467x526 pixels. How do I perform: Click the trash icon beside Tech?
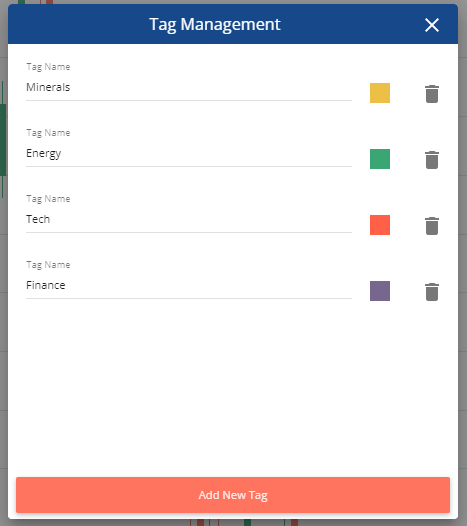coord(432,226)
